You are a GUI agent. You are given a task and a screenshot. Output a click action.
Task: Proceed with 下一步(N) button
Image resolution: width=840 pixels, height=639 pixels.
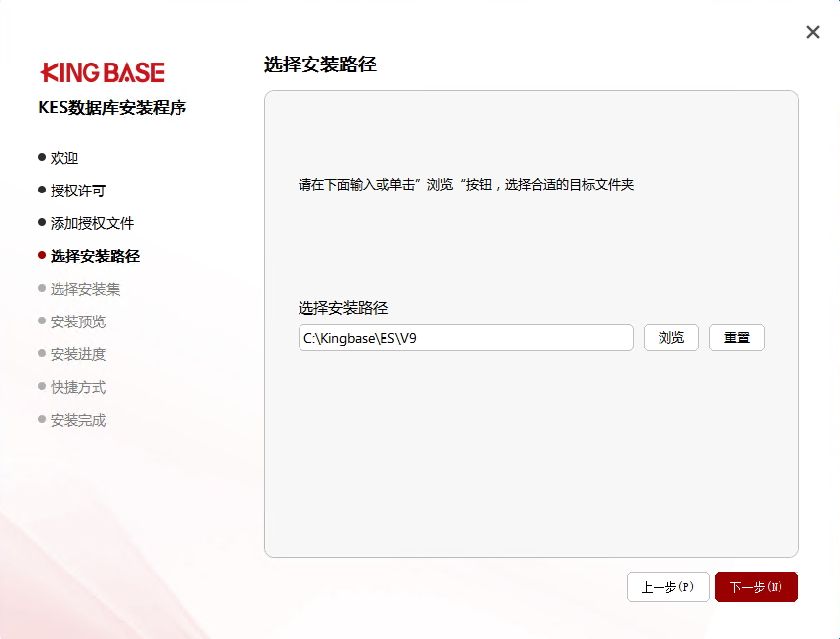click(757, 587)
